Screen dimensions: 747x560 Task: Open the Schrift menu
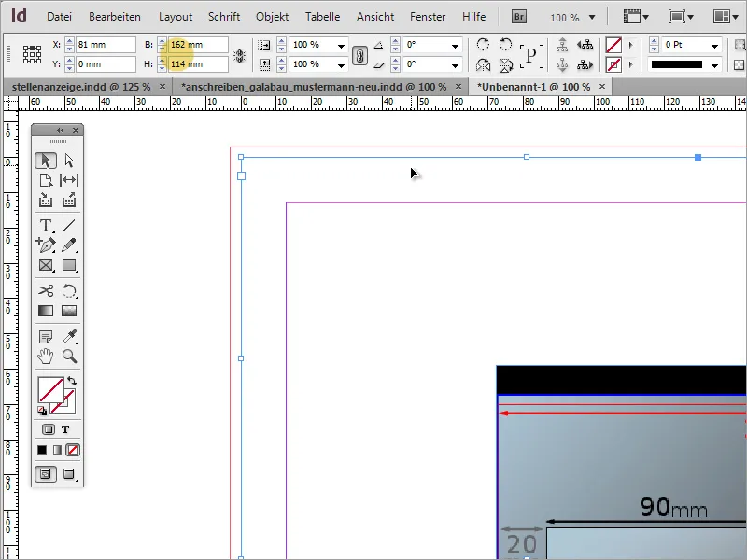224,17
